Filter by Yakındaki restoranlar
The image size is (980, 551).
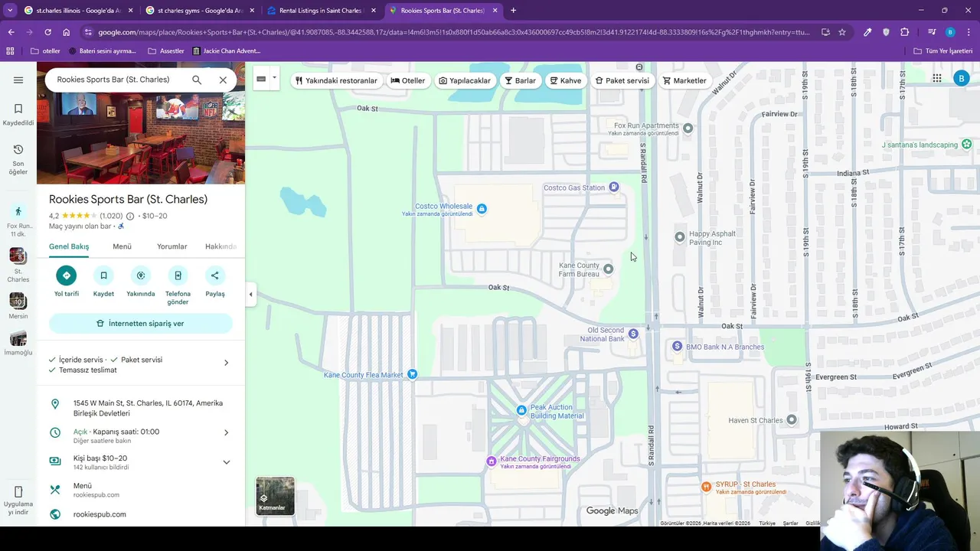336,80
